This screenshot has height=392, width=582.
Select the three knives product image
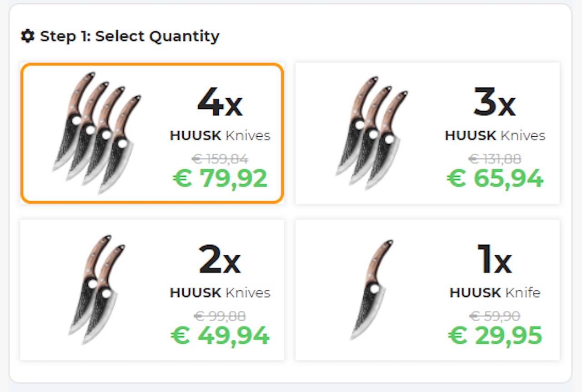click(x=372, y=132)
